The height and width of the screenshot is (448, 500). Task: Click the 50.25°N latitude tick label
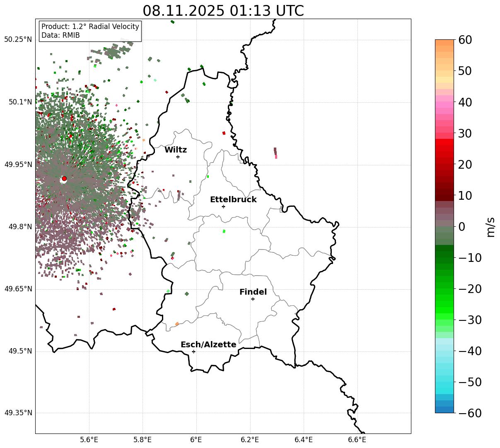[18, 40]
